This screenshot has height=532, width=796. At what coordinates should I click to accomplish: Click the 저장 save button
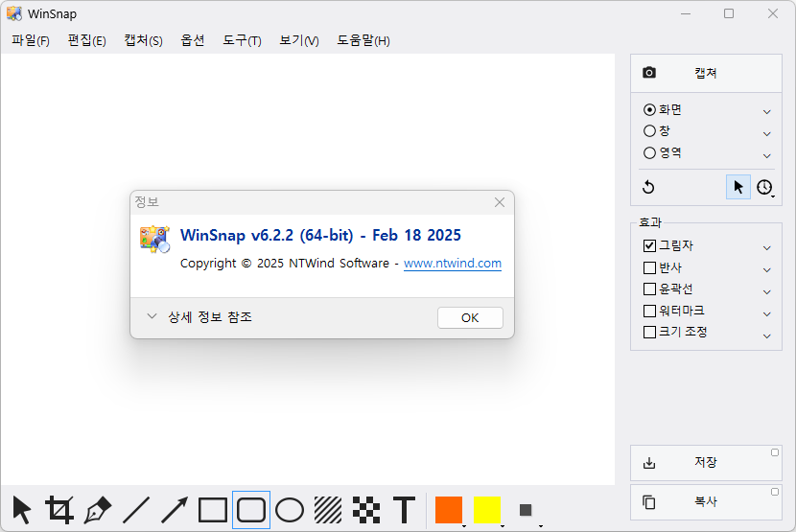[x=706, y=462]
